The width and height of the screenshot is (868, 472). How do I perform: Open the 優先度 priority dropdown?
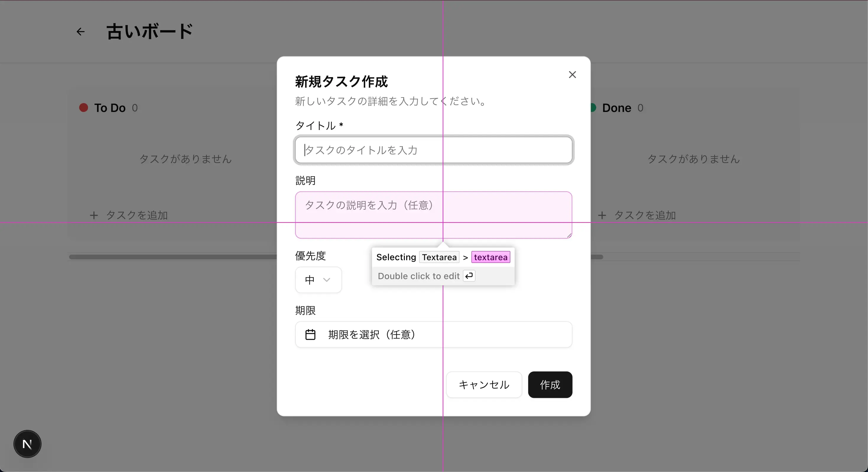pyautogui.click(x=318, y=280)
